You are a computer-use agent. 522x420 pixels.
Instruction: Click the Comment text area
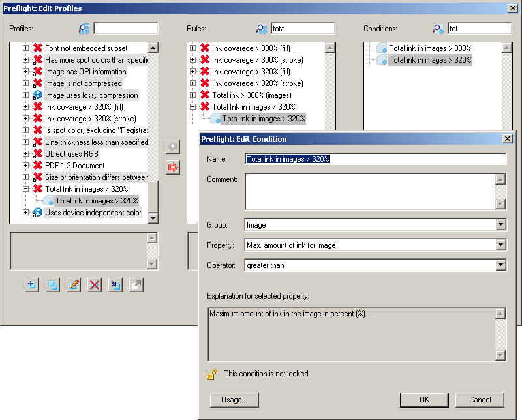point(370,192)
